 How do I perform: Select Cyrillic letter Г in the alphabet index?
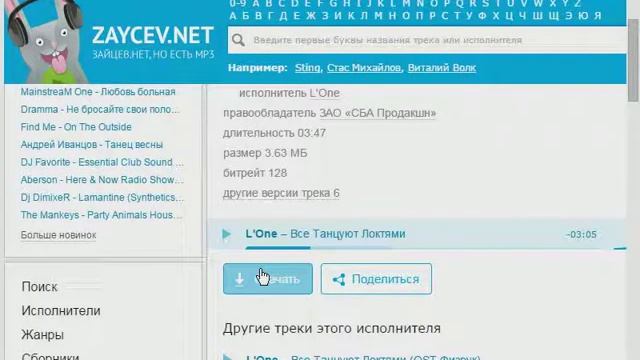(x=270, y=16)
